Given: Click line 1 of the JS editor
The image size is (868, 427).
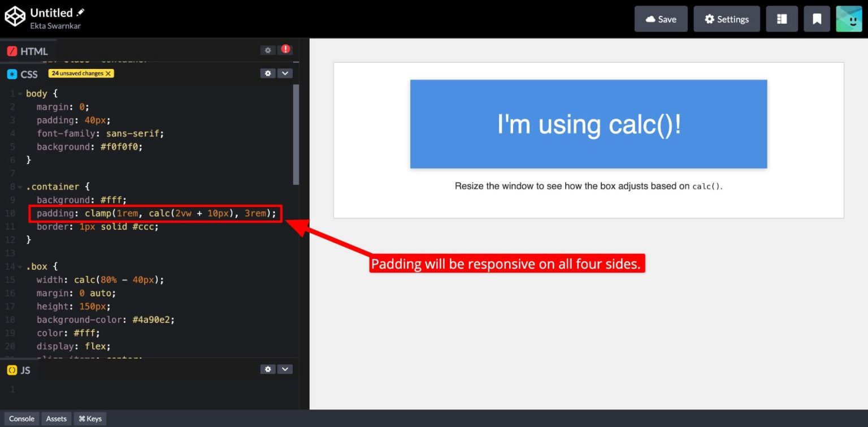Looking at the screenshot, I should (x=57, y=389).
